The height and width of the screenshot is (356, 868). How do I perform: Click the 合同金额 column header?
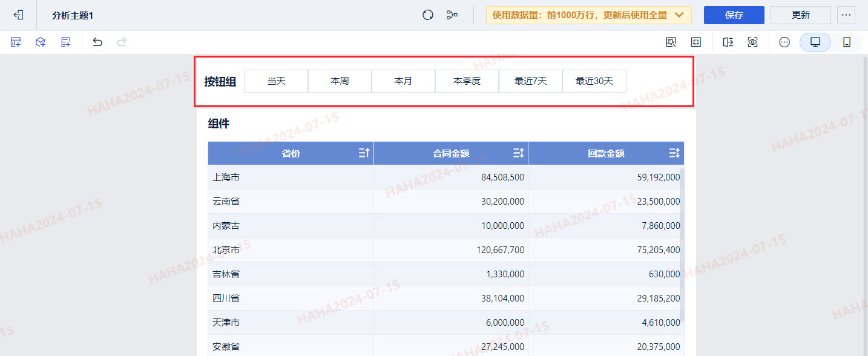451,153
